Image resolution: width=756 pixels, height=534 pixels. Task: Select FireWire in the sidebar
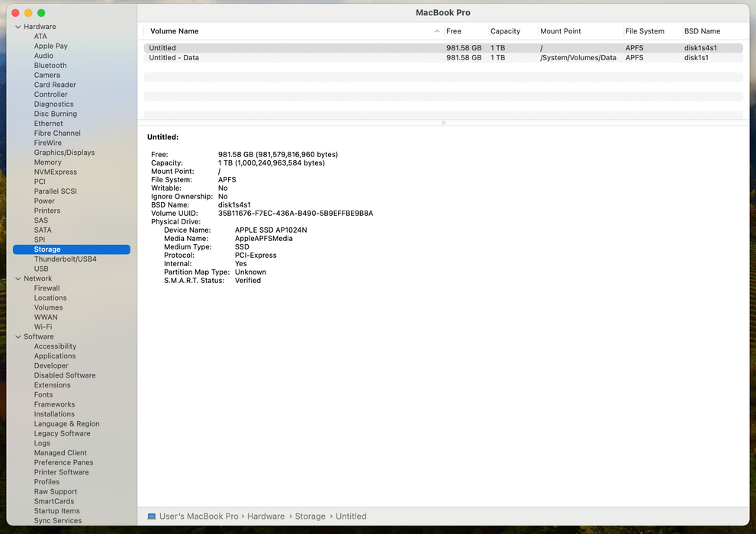pyautogui.click(x=48, y=143)
